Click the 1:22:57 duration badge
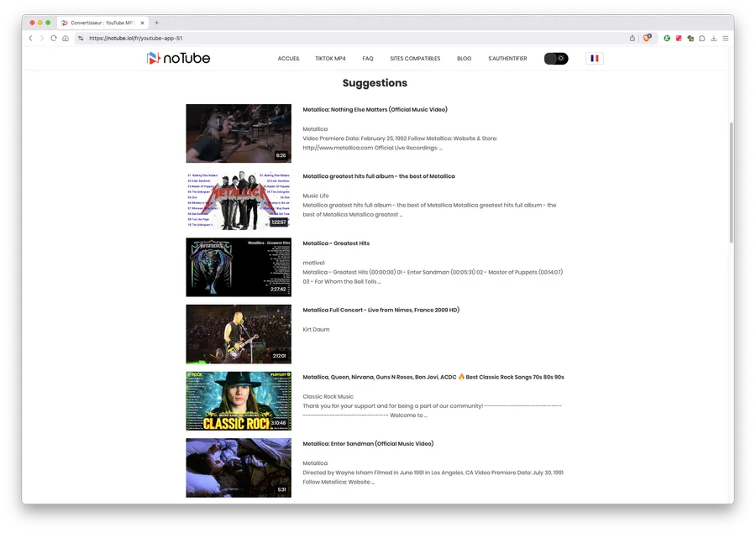Viewport: 756px width, 533px height. click(x=279, y=222)
